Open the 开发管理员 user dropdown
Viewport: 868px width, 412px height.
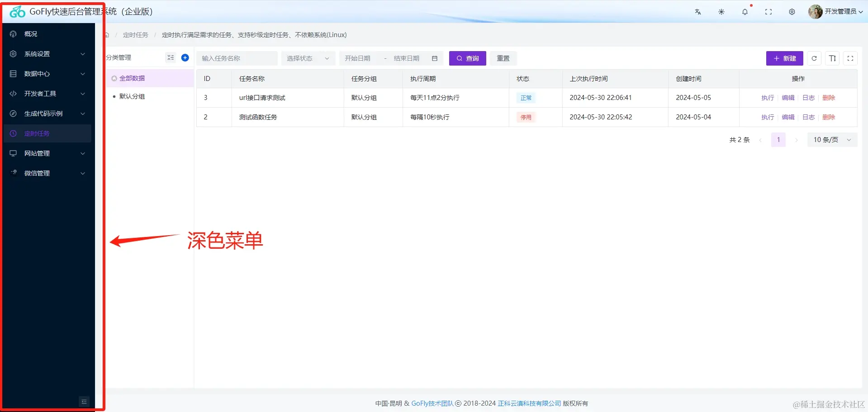coord(844,12)
